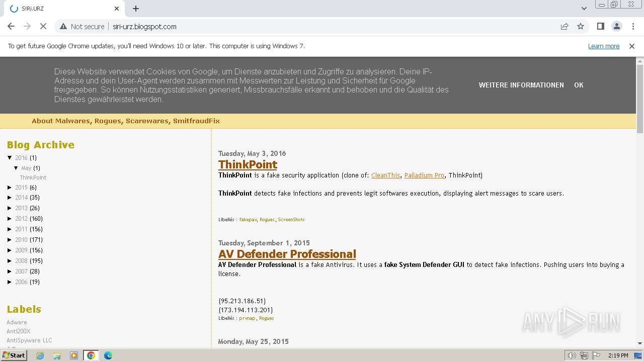Go back to previous page
Viewport: 644px width, 362px height.
pos(11,26)
